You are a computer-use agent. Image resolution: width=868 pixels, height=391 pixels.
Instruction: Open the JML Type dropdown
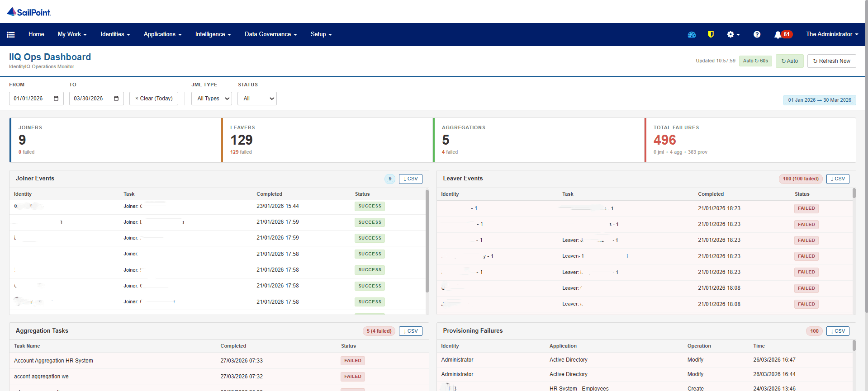[x=212, y=99]
